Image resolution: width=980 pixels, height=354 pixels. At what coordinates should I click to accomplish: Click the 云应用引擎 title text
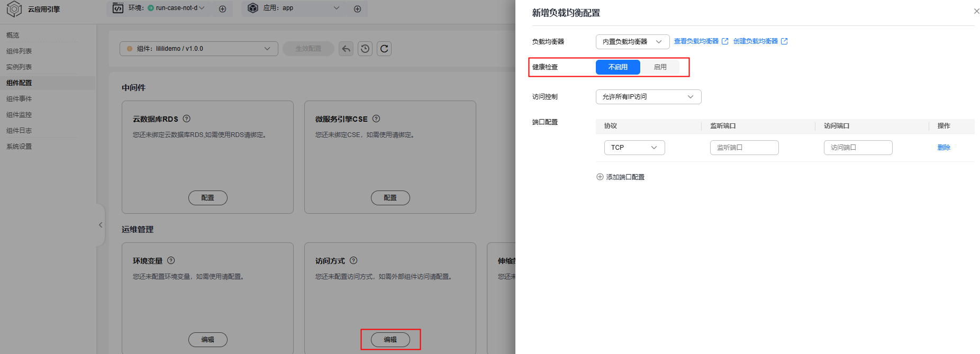[x=44, y=9]
